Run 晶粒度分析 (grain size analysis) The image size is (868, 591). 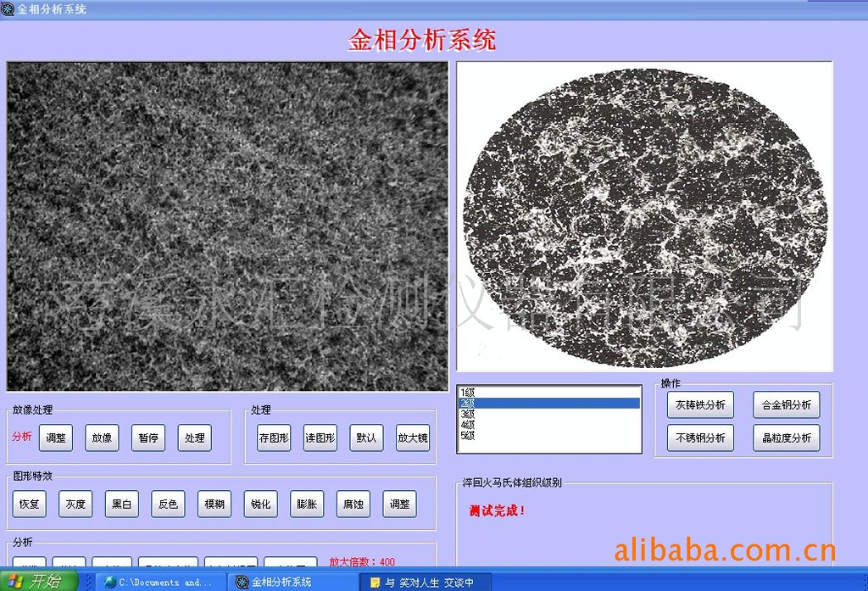[x=786, y=438]
